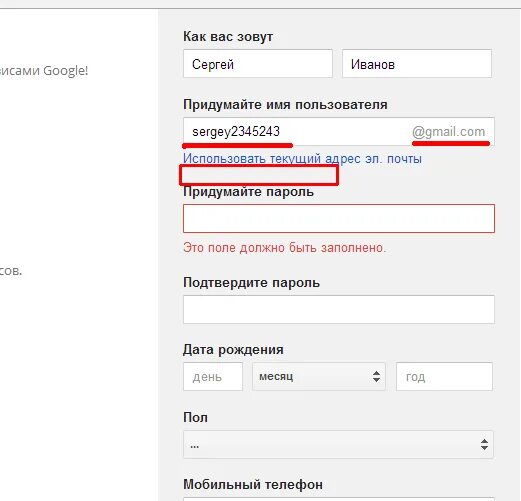Click the Пол label
521x501 pixels.
[195, 417]
